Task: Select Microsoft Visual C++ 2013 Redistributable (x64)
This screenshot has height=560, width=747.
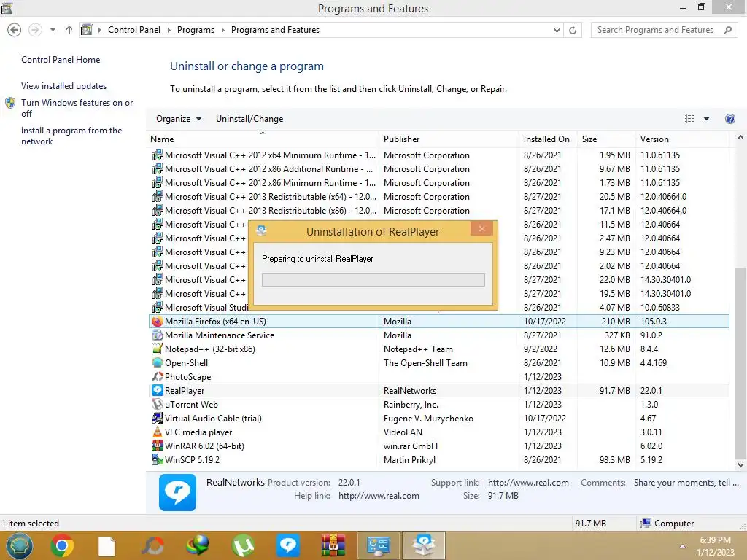Action: click(x=439, y=197)
